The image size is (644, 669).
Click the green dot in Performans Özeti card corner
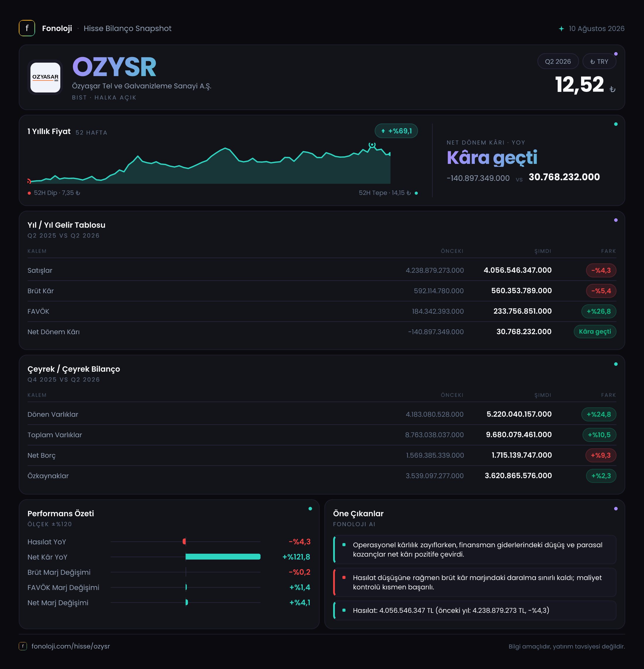pos(310,509)
